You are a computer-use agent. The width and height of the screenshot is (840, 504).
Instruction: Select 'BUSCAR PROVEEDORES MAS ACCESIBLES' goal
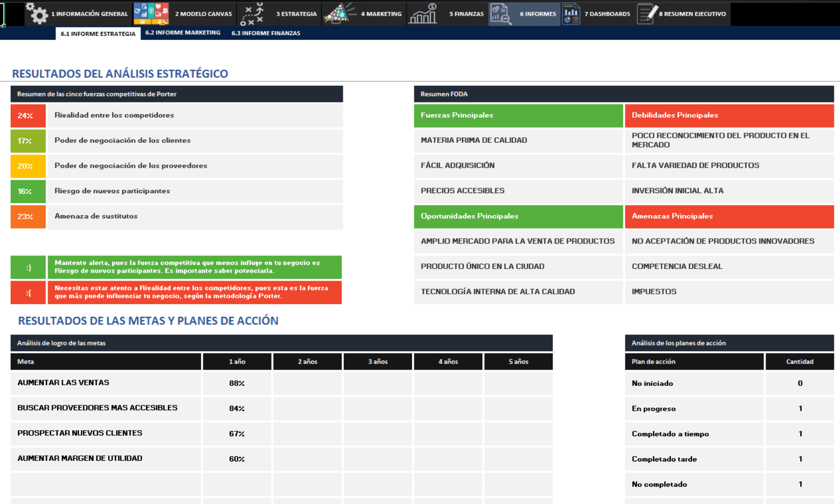coord(106,409)
